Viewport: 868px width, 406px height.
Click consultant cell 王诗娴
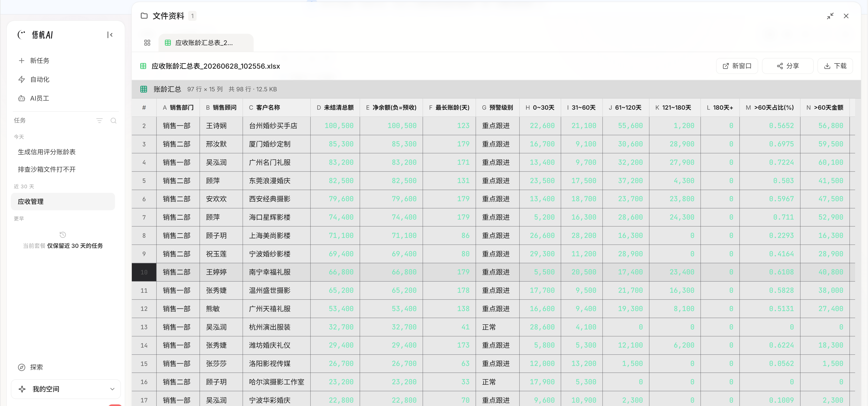221,126
